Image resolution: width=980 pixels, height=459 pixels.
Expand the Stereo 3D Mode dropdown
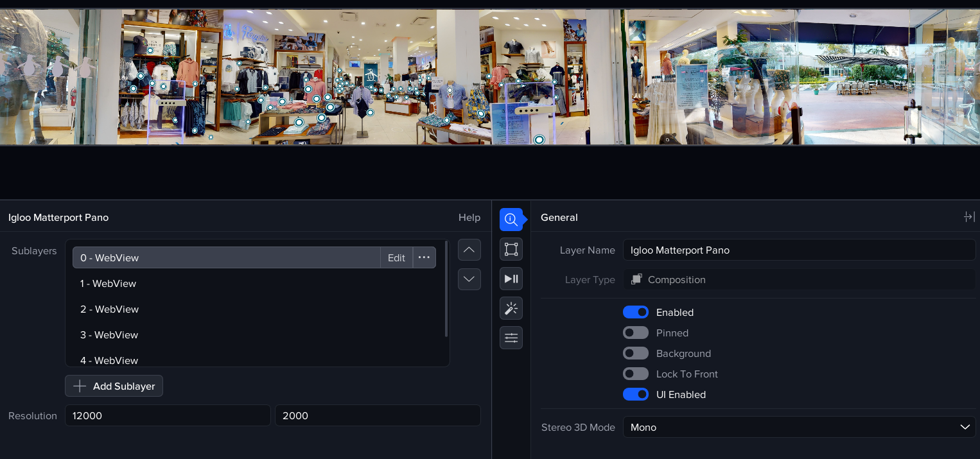(x=799, y=428)
